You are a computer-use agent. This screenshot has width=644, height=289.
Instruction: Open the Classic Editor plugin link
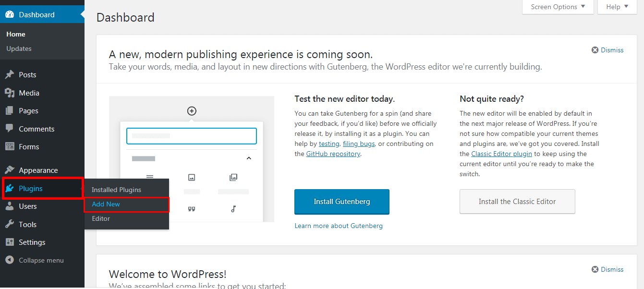point(502,154)
